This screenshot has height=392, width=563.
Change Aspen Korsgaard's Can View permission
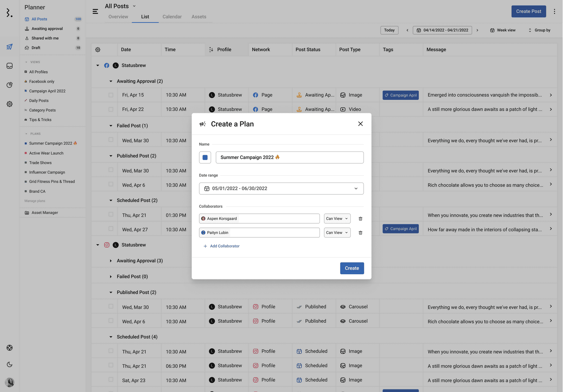(x=337, y=219)
